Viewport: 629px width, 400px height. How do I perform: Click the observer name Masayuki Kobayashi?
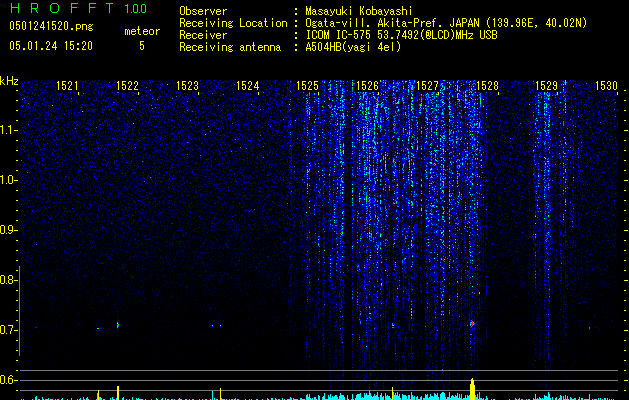pos(359,11)
